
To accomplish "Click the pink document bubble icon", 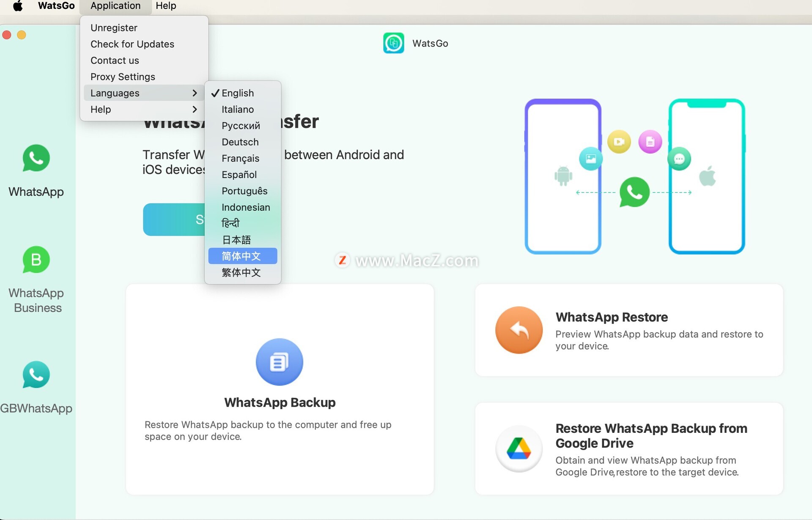I will [x=650, y=142].
